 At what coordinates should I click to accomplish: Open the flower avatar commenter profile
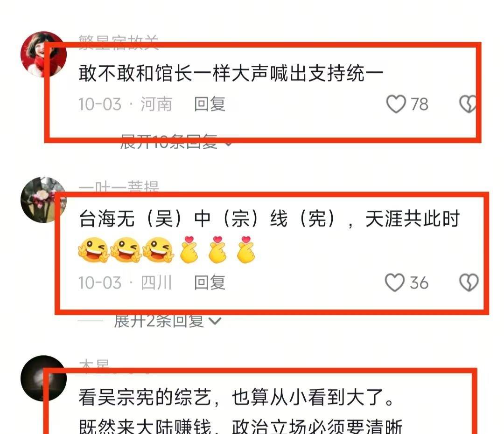pos(43,200)
